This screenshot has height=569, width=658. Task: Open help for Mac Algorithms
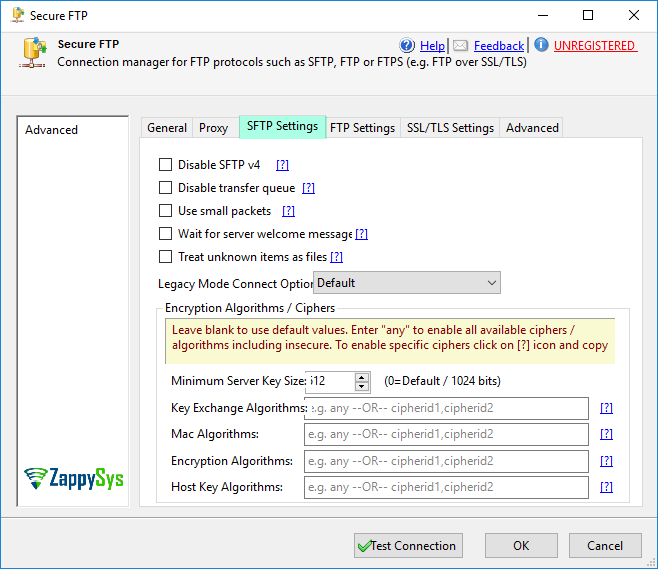pyautogui.click(x=606, y=434)
